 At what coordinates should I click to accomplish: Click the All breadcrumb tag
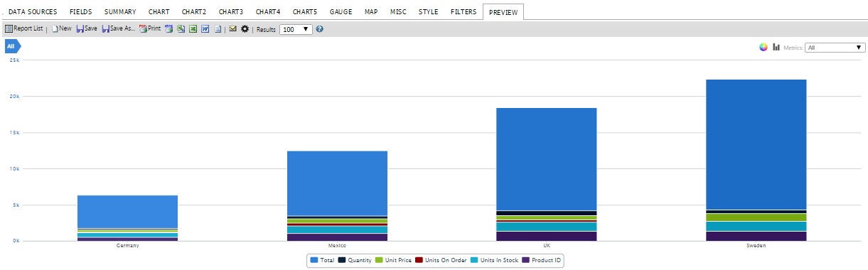click(13, 47)
